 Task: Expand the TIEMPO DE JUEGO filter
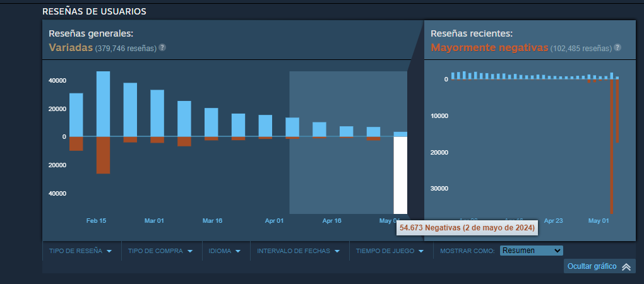coord(390,251)
